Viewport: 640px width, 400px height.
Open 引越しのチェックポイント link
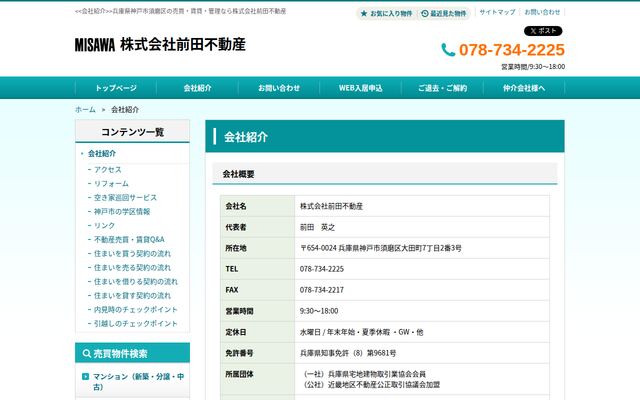(136, 324)
